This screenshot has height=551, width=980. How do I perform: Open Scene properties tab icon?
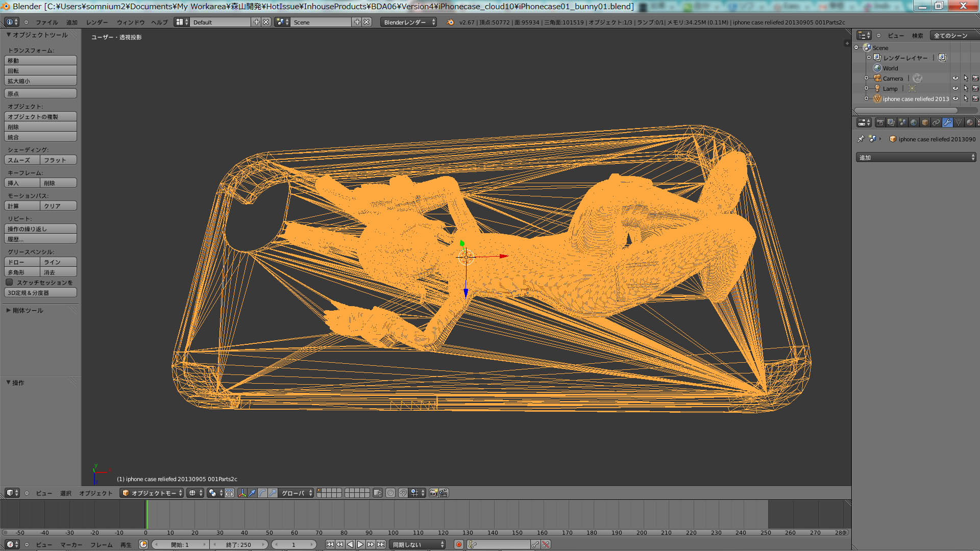coord(902,122)
